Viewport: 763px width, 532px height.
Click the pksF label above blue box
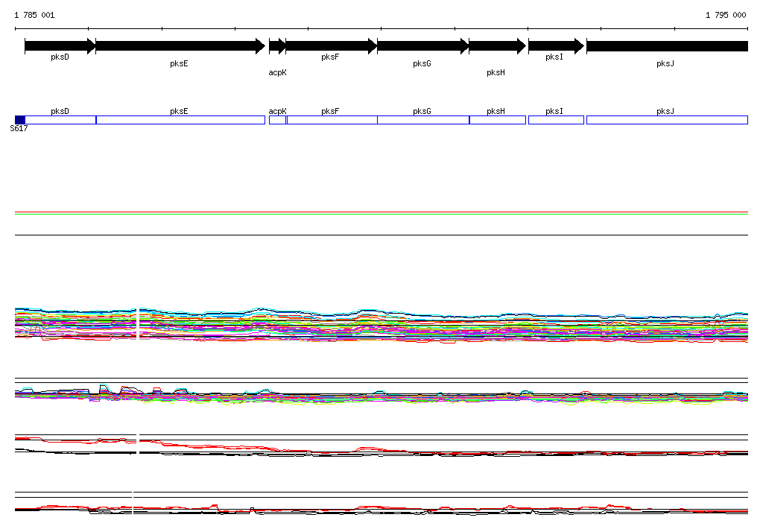click(x=330, y=112)
